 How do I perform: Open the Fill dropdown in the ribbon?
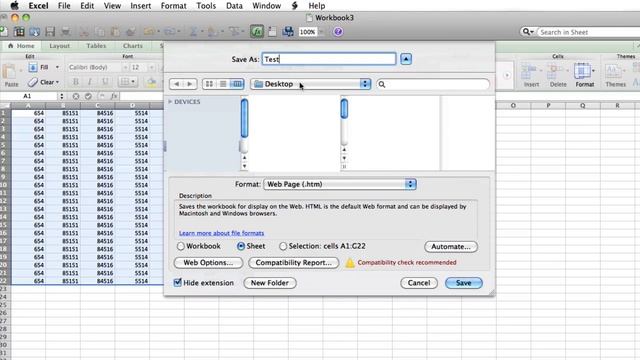point(57,67)
